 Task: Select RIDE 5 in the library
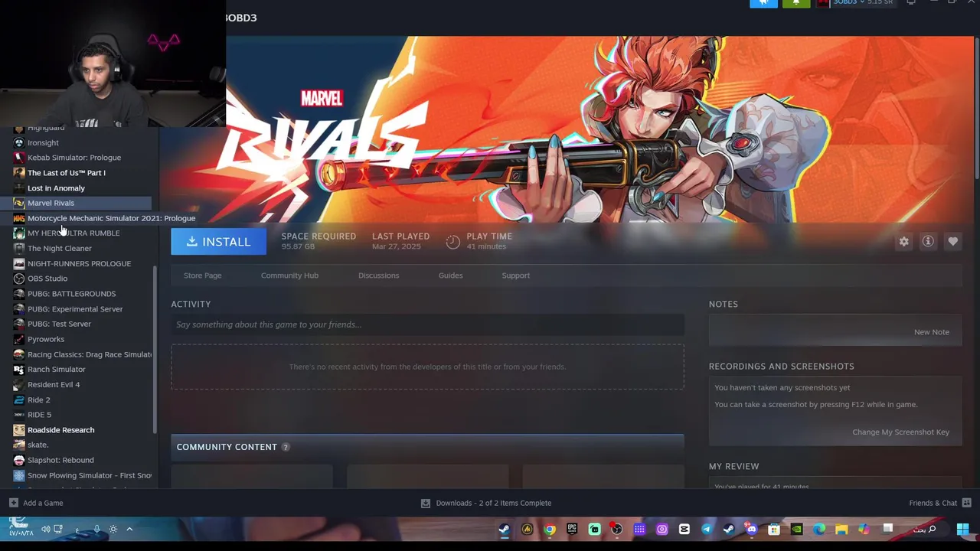pyautogui.click(x=39, y=415)
